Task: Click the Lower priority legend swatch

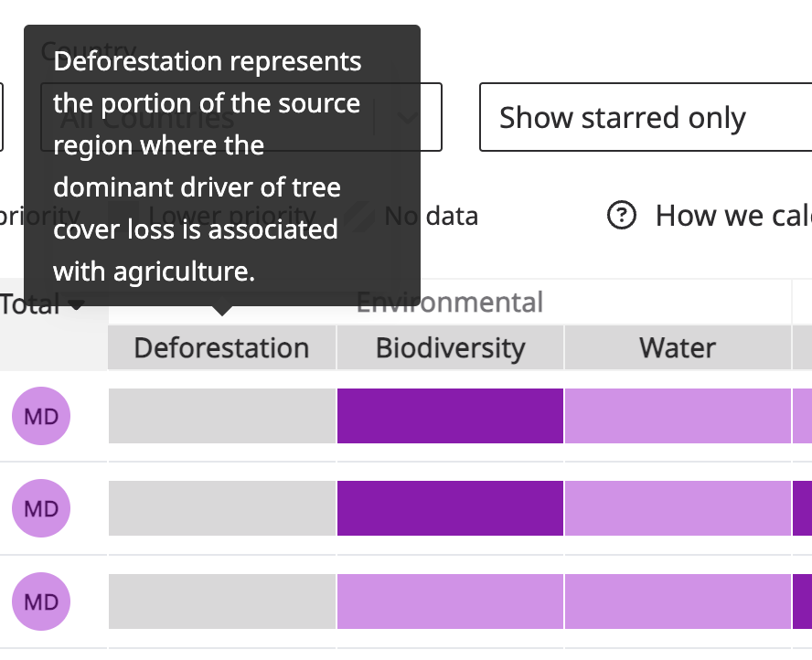Action: [123, 216]
